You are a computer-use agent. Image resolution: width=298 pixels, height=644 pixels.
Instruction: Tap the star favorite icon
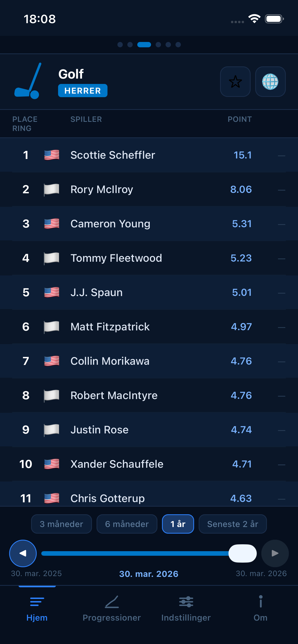click(x=235, y=82)
